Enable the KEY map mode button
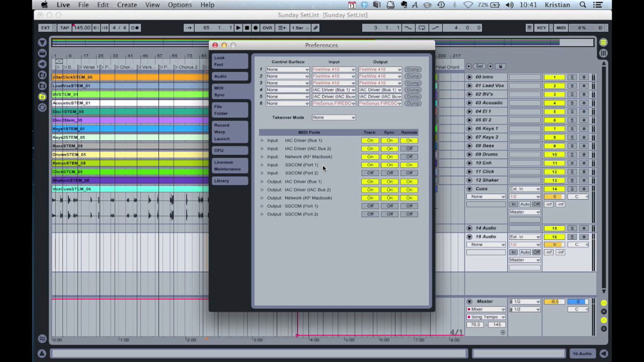The height and width of the screenshot is (362, 644). coord(541,28)
